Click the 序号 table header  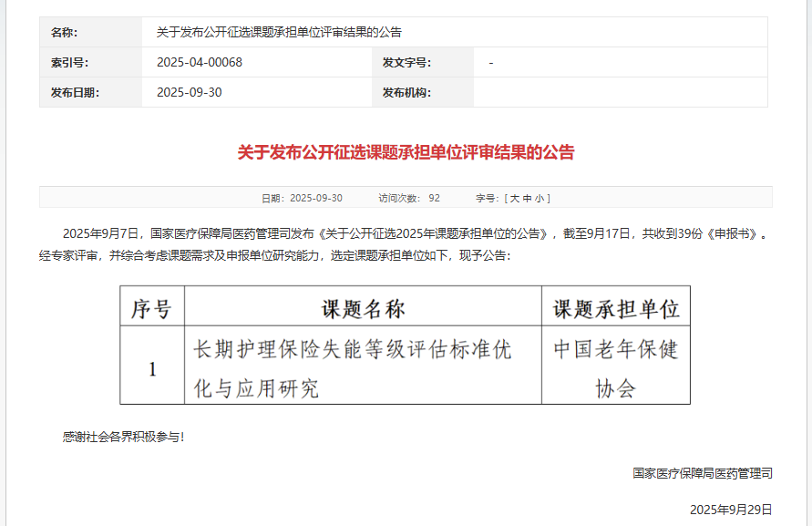(151, 309)
